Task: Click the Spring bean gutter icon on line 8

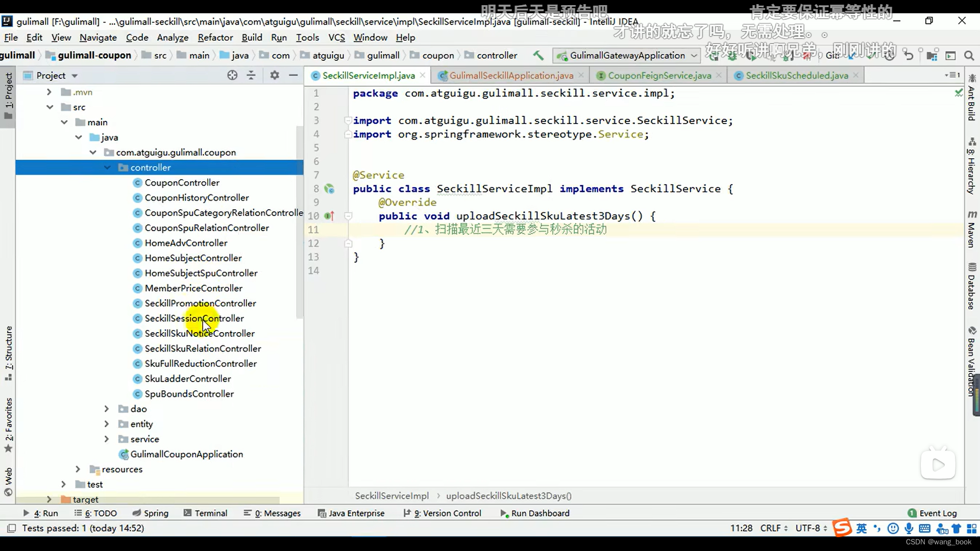Action: 330,189
